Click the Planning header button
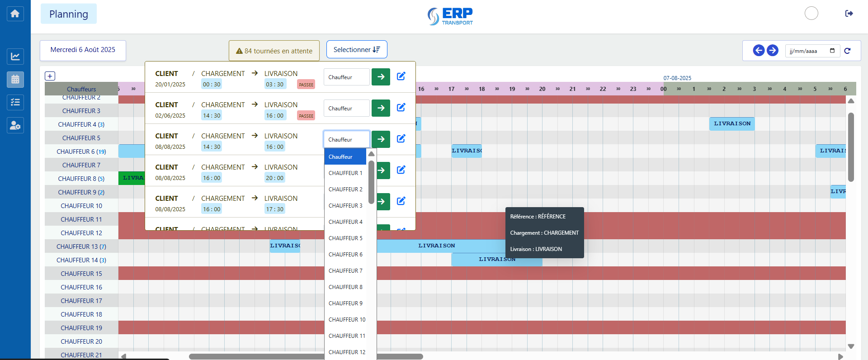This screenshot has width=868, height=360. (69, 14)
